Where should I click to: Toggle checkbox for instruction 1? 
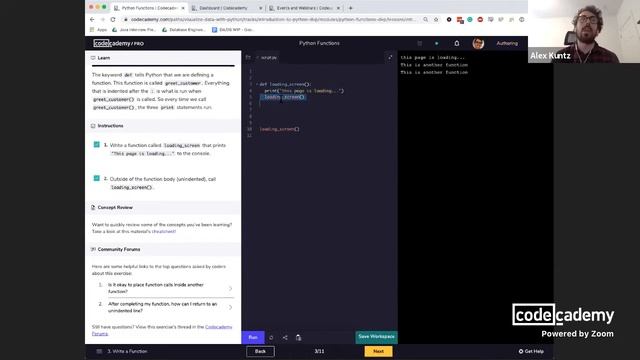pyautogui.click(x=97, y=144)
